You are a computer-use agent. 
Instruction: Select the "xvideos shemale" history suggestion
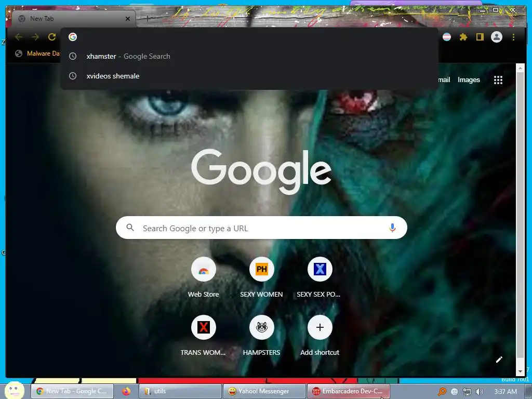coord(249,76)
